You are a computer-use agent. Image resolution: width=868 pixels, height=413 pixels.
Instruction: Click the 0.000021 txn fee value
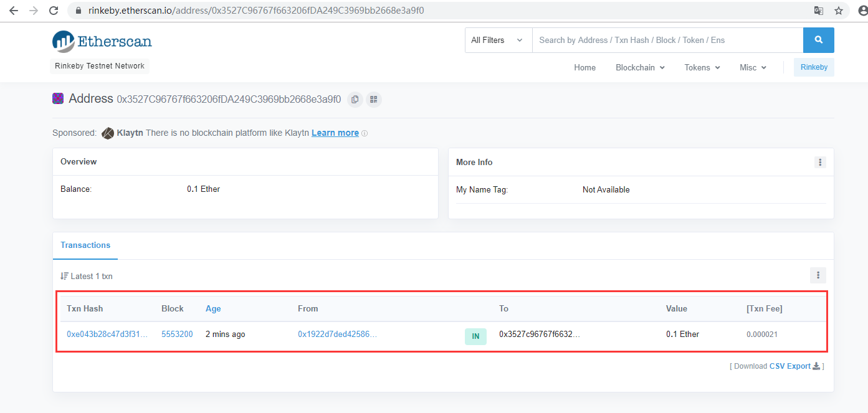(761, 335)
